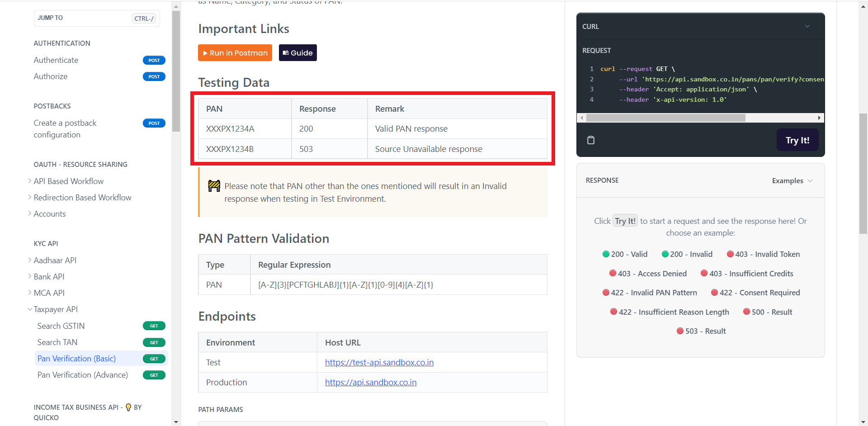This screenshot has height=426, width=868.
Task: Open the Search TAN endpoint
Action: point(57,342)
